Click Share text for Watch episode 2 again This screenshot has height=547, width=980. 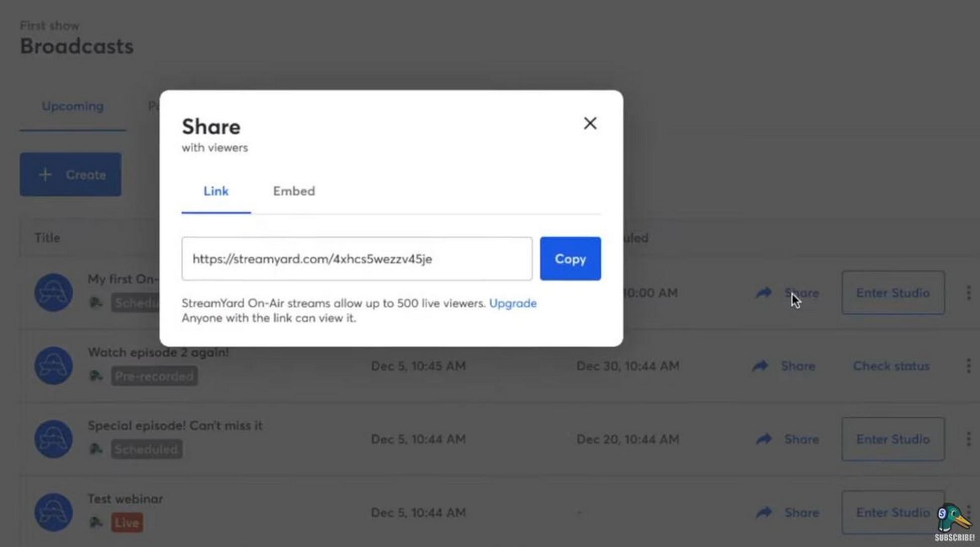(798, 366)
